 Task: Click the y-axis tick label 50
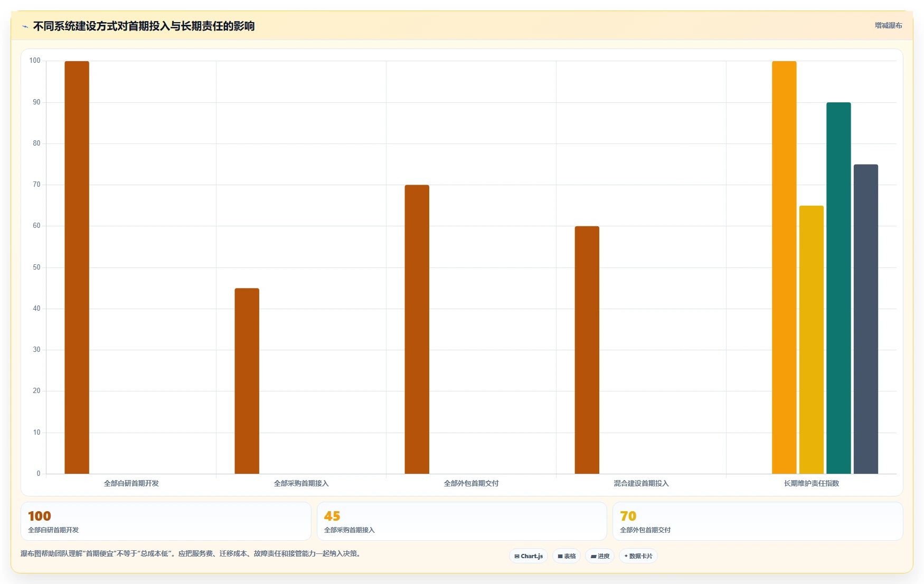[x=36, y=267]
